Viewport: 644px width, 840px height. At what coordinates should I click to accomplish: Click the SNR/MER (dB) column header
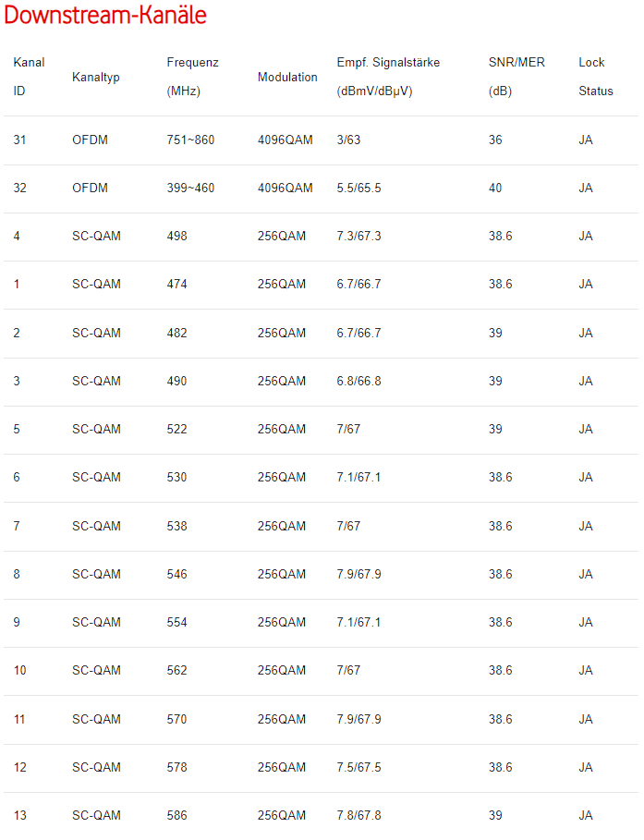(x=516, y=77)
